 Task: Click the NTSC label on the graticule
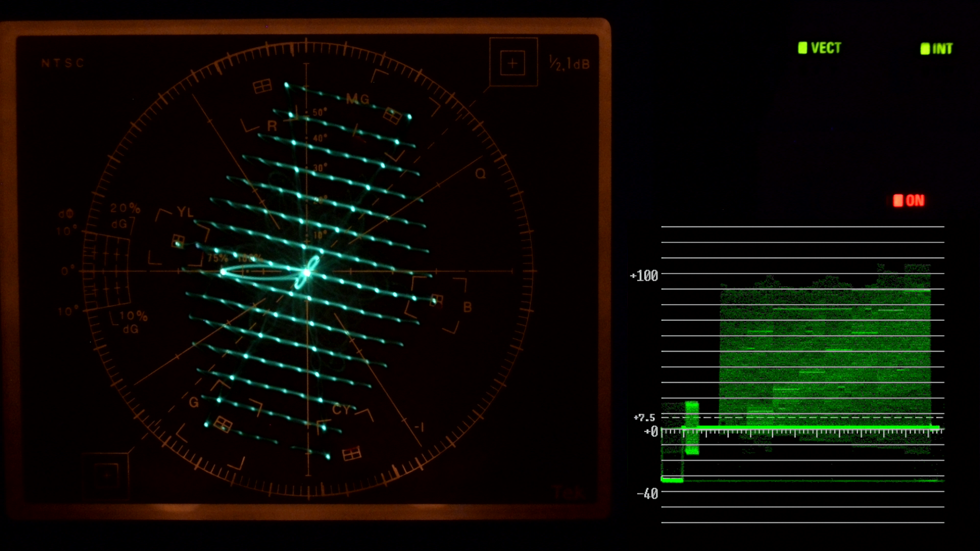pyautogui.click(x=63, y=63)
